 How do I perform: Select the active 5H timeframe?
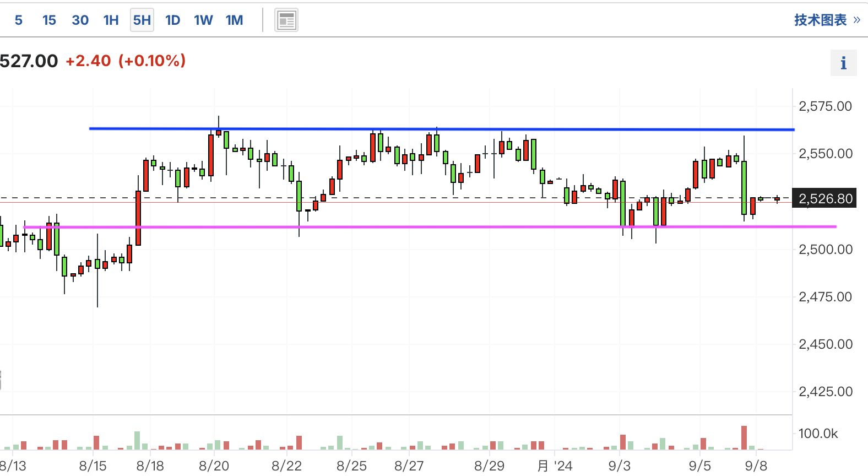(142, 20)
